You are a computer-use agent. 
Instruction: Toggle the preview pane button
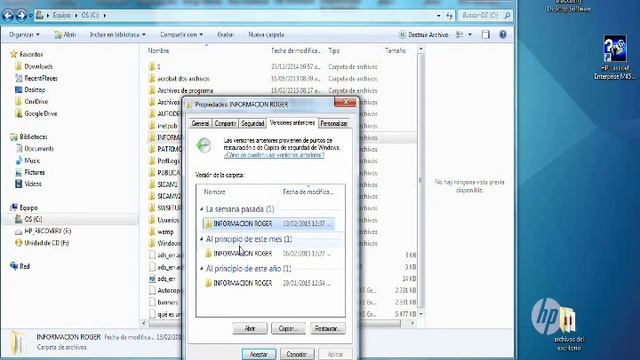point(485,35)
